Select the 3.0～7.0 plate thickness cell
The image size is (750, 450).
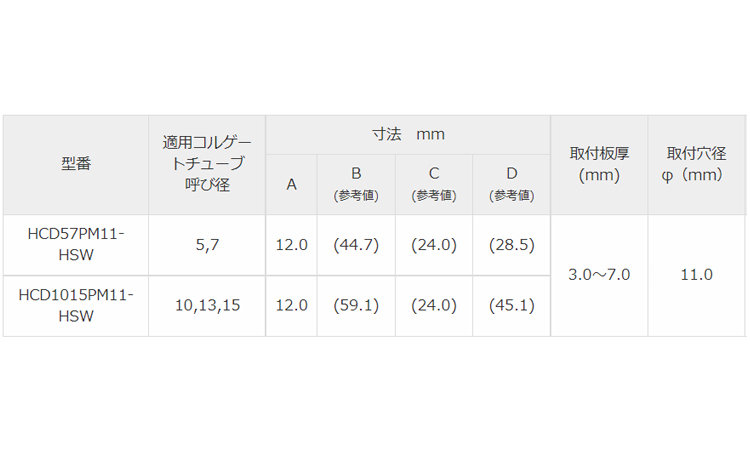coord(600,275)
